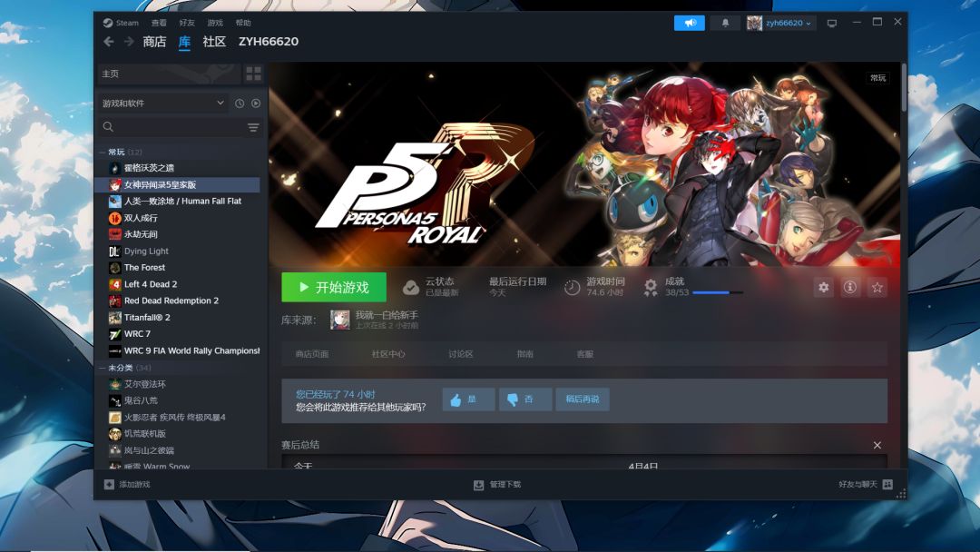Open advanced filter options icon
Image resolution: width=980 pixels, height=552 pixels.
(253, 127)
